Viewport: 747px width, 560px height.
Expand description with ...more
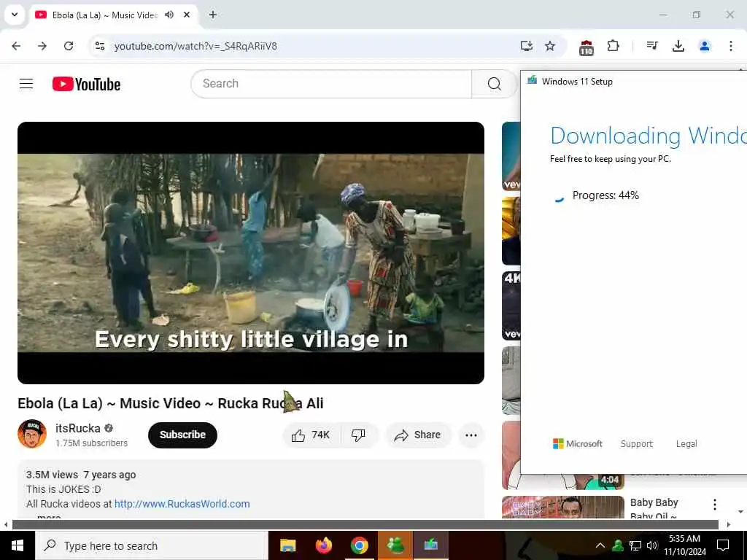pos(48,517)
